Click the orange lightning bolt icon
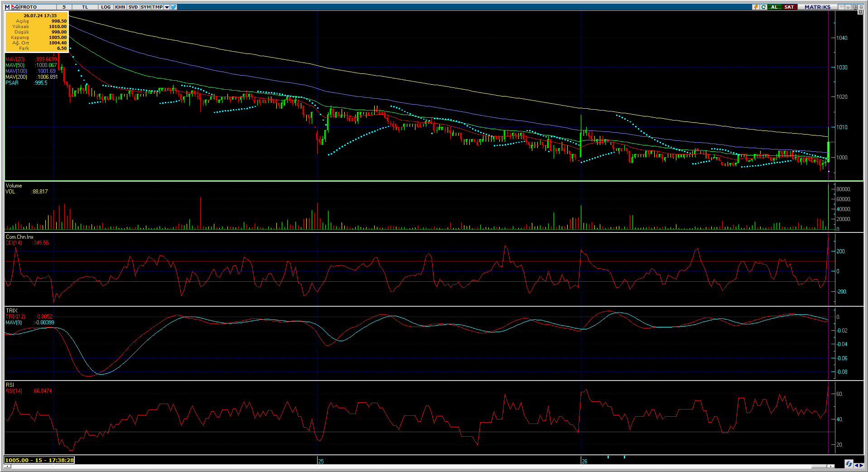This screenshot has height=472, width=868. coord(756,7)
